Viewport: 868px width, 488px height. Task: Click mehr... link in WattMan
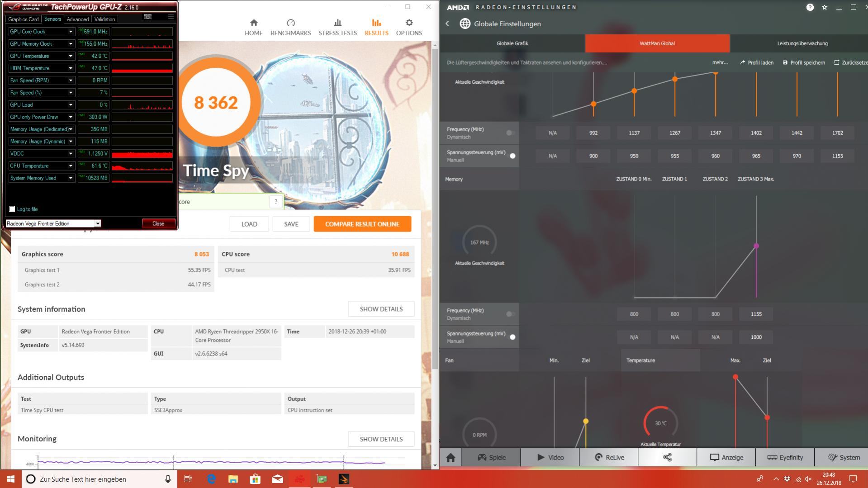click(x=720, y=62)
